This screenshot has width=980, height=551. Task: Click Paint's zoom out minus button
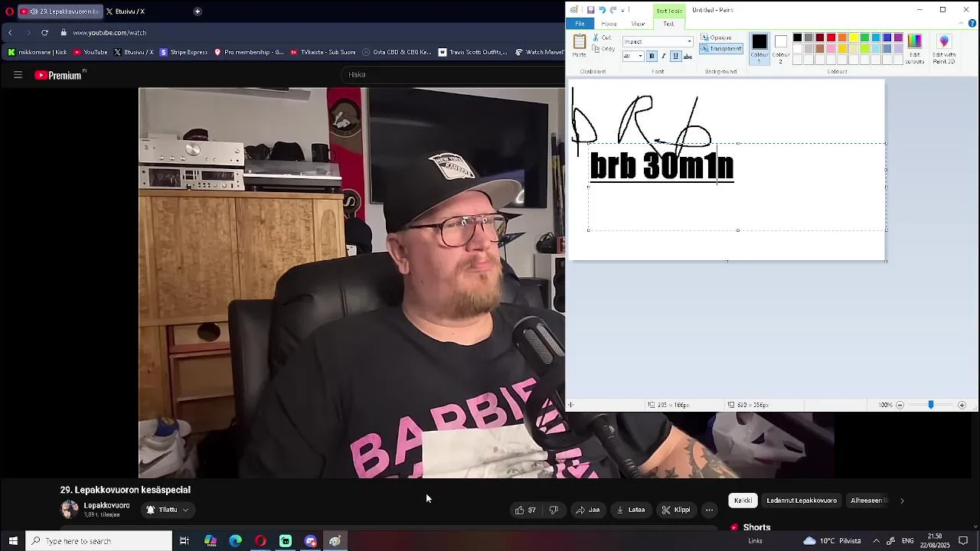[x=900, y=405]
